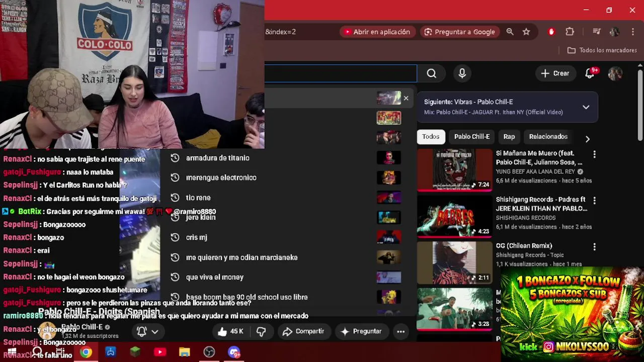Expand the Siguiente mix playlist chevron
Image resolution: width=644 pixels, height=362 pixels.
586,107
